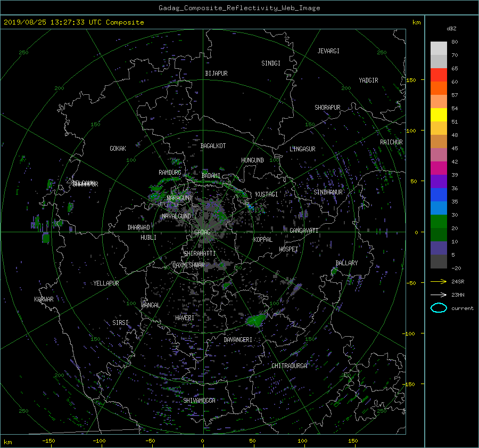The width and height of the screenshot is (479, 448).
Task: Click the GANGAVATI label
Action: [304, 231]
